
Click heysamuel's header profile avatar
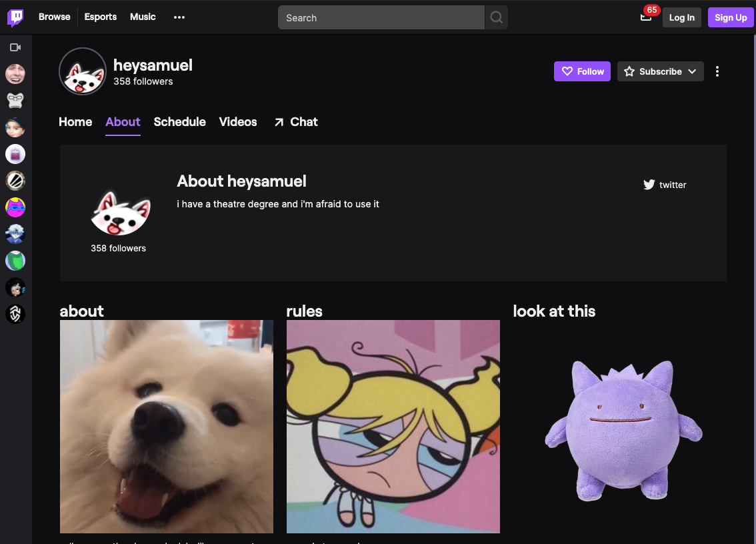(x=83, y=71)
